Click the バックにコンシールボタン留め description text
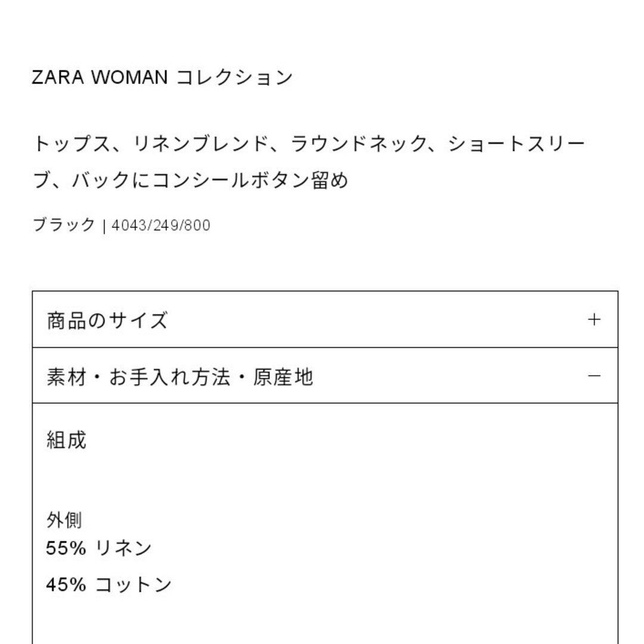 210,180
